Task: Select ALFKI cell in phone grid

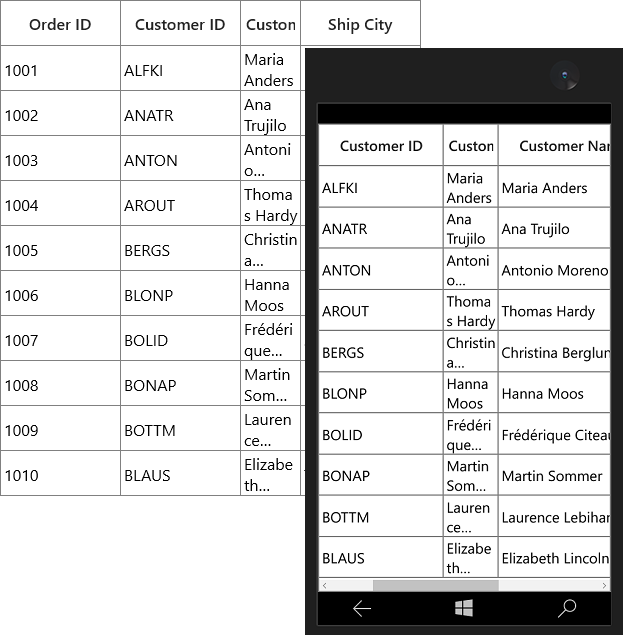Action: [381, 186]
